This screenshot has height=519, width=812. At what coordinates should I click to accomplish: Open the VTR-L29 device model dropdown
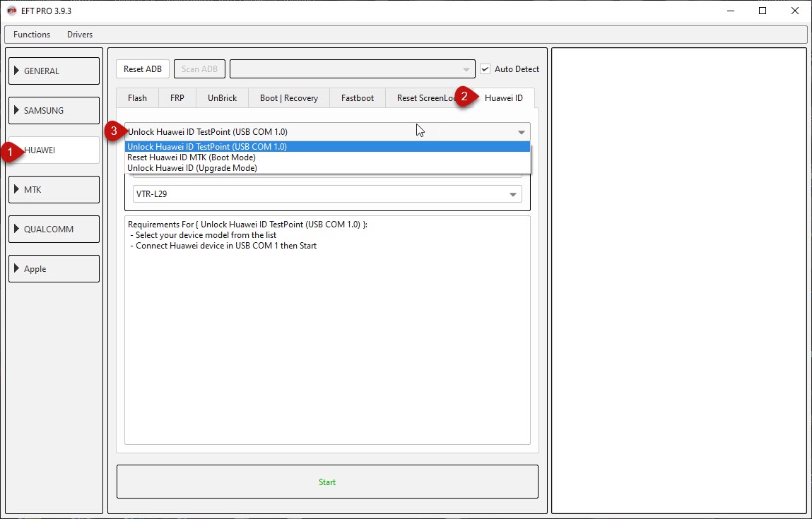(x=327, y=194)
